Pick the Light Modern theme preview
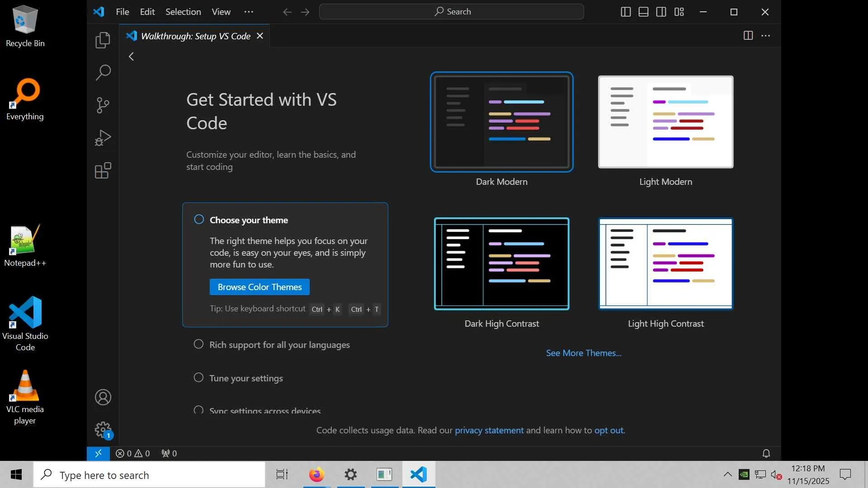 click(665, 122)
